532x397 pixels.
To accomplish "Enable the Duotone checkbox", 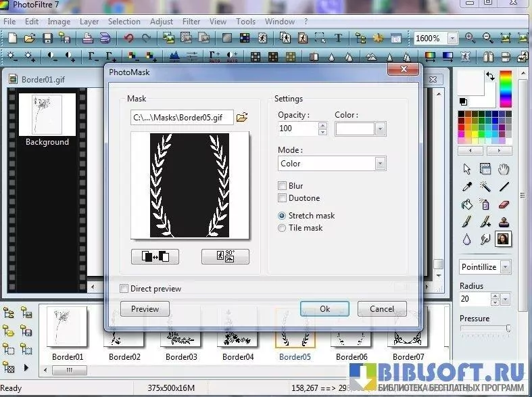I will [x=283, y=198].
